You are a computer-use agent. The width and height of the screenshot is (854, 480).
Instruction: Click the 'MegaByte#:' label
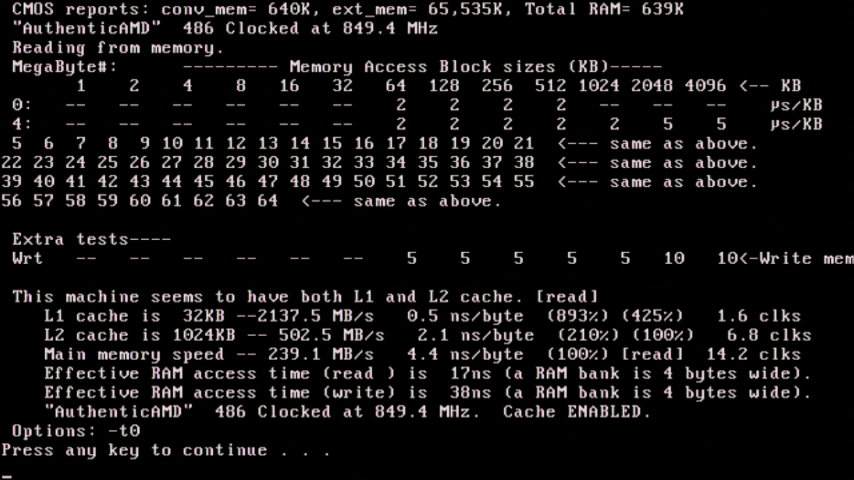click(x=65, y=67)
